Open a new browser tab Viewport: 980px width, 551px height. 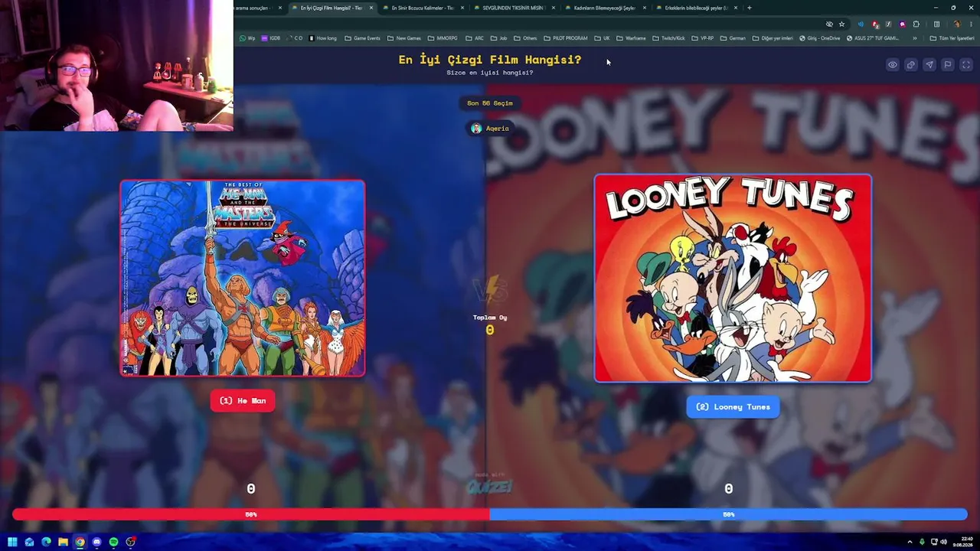tap(749, 8)
